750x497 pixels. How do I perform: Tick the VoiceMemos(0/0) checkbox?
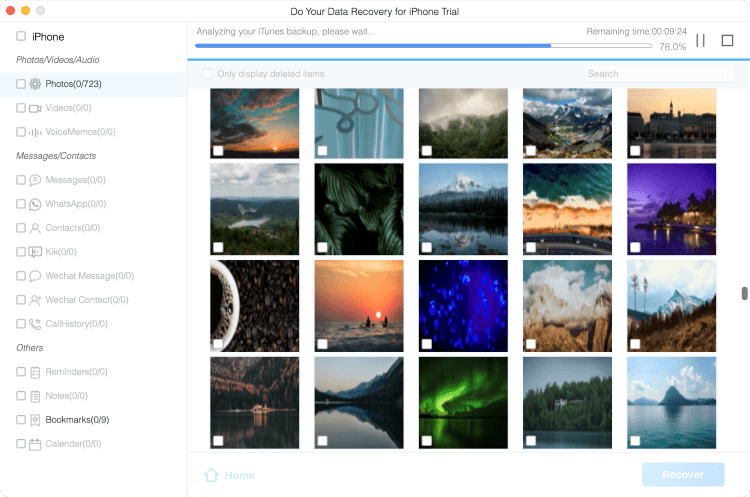[21, 132]
